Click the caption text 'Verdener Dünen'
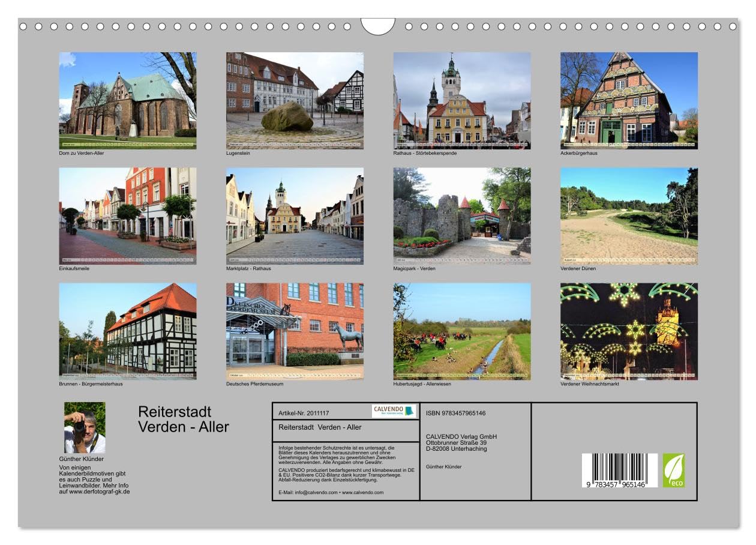The height and width of the screenshot is (545, 756). coord(578,268)
